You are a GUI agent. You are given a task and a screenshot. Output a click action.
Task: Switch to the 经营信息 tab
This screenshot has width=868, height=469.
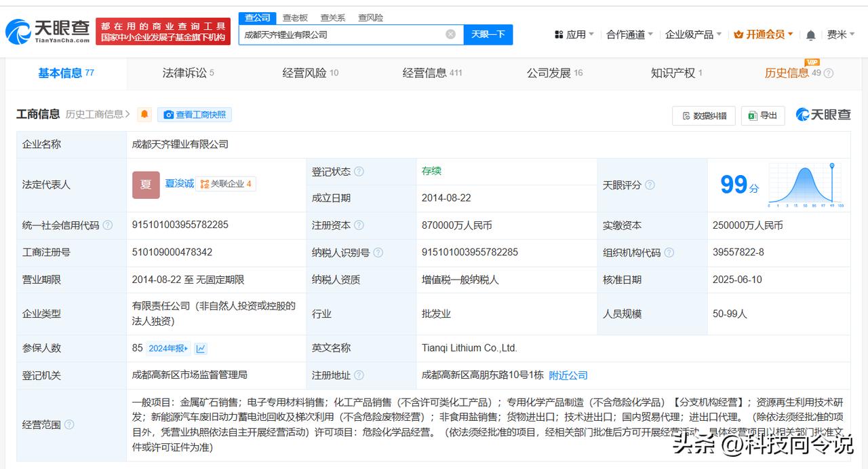[x=432, y=73]
